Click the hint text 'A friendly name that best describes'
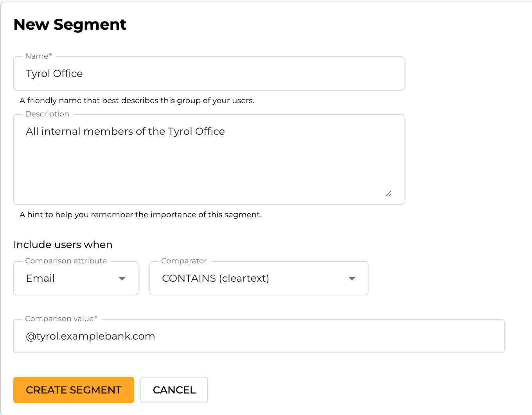 (x=137, y=100)
